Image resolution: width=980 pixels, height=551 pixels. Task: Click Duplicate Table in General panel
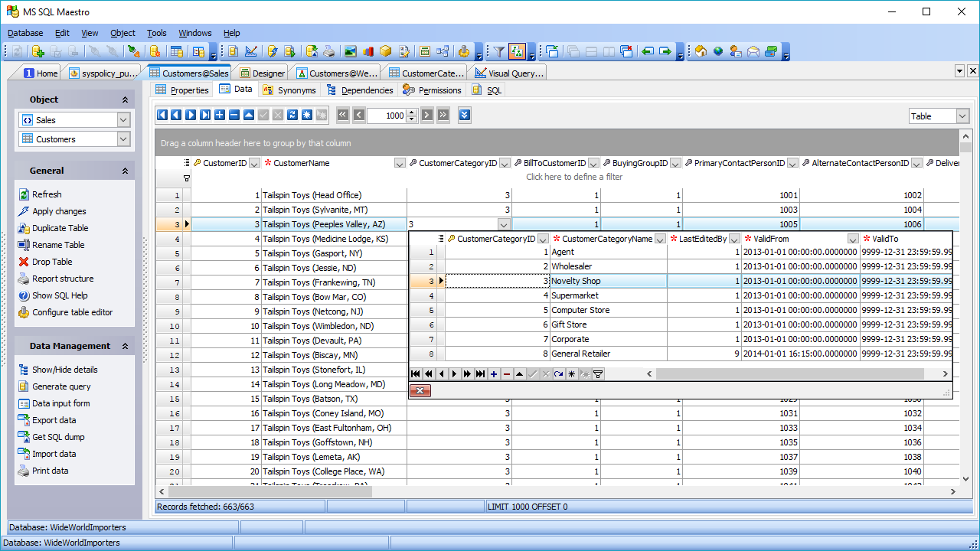tap(60, 228)
